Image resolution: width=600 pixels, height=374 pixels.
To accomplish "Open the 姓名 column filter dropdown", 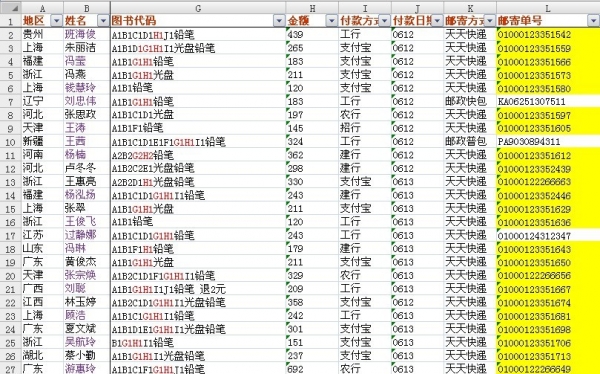I will (103, 21).
